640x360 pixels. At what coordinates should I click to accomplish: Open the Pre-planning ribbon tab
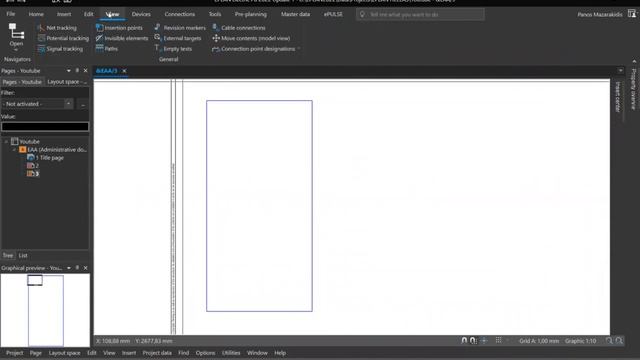[x=251, y=14]
